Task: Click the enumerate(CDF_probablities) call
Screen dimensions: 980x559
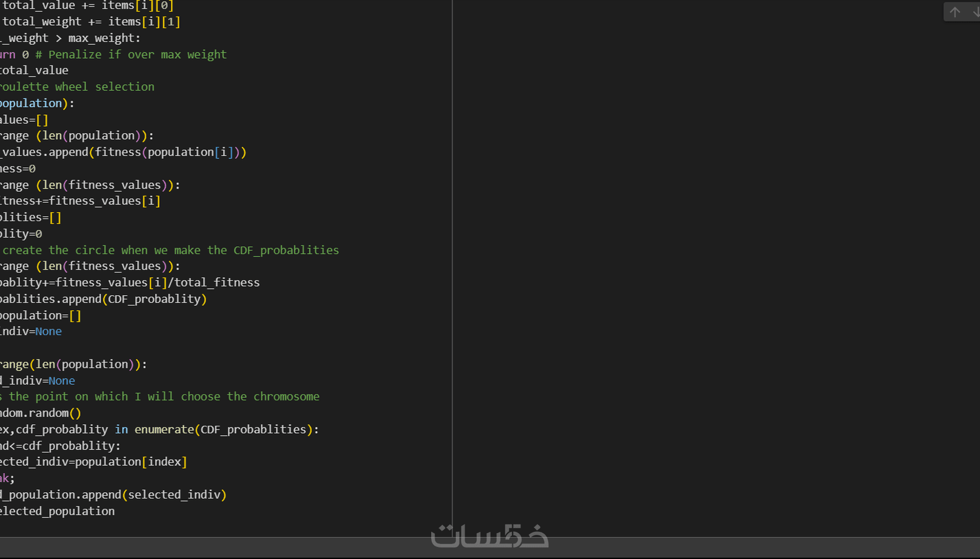Action: (225, 429)
